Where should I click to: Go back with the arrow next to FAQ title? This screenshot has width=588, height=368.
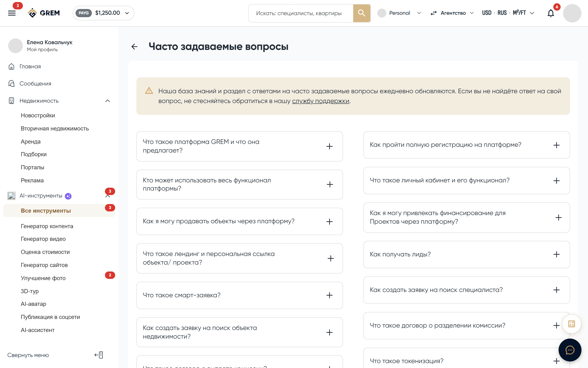point(134,46)
